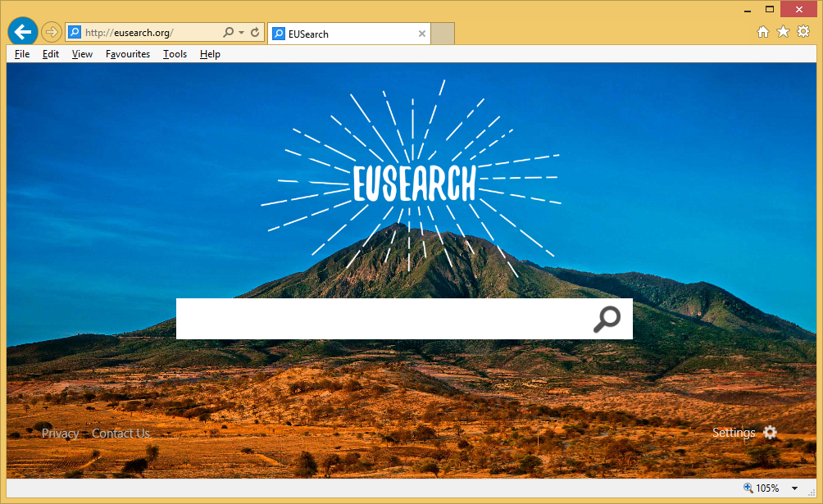The image size is (823, 504).
Task: Open the Tools menu
Action: 175,54
